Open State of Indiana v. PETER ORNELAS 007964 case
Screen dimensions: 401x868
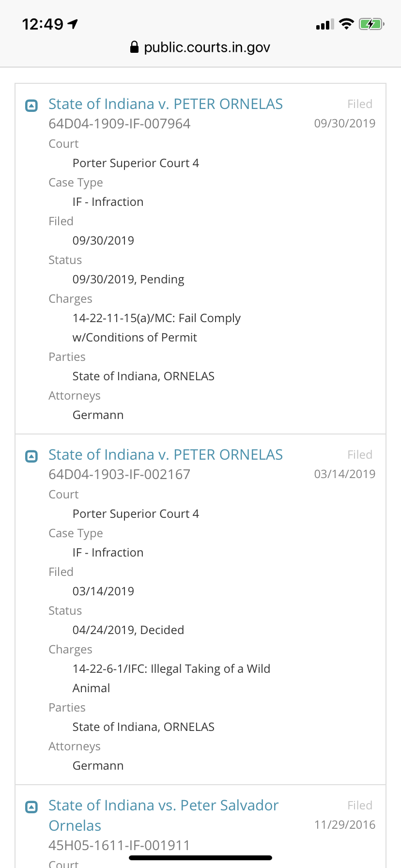click(166, 104)
